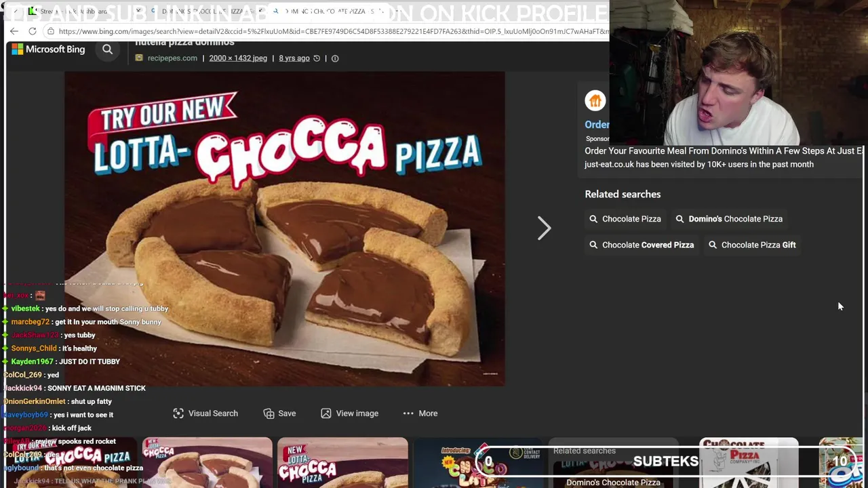Search related Chocolate Covered Pizza
This screenshot has height=488, width=868.
point(642,245)
